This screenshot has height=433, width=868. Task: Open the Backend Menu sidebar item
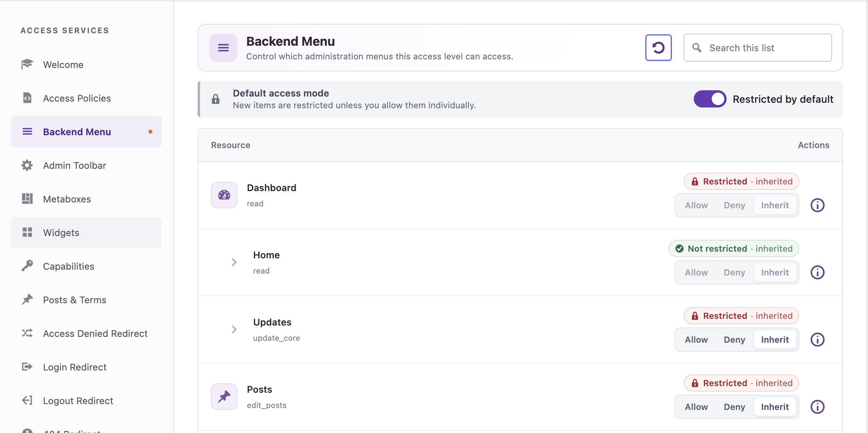click(86, 132)
